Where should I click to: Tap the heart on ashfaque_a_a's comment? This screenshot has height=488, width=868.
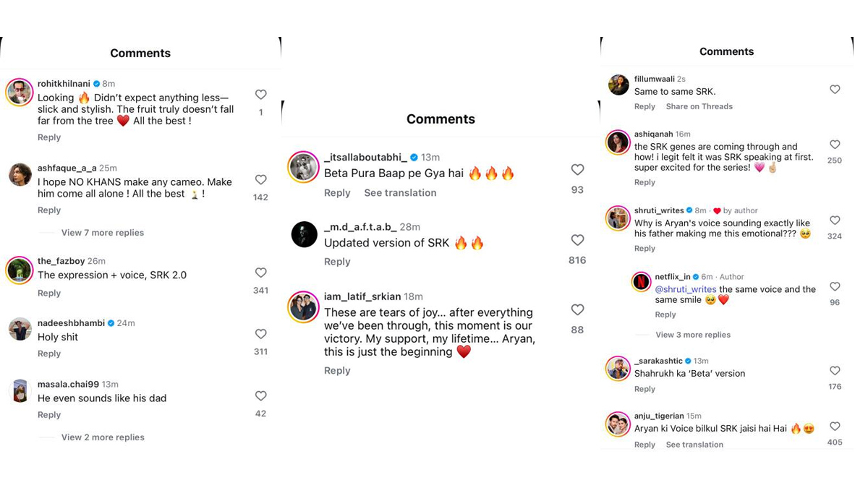pos(261,180)
